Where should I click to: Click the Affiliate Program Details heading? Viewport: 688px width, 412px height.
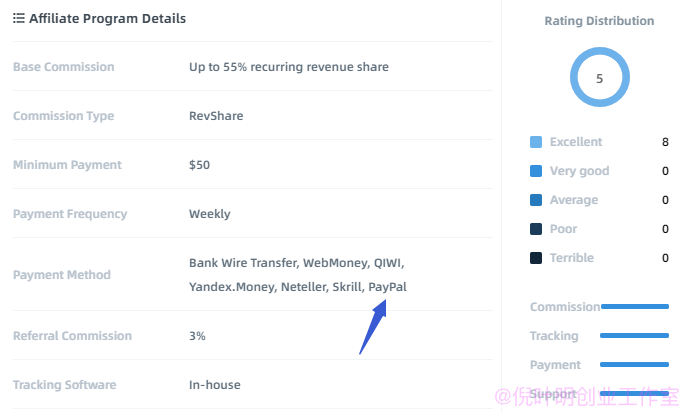click(x=108, y=18)
